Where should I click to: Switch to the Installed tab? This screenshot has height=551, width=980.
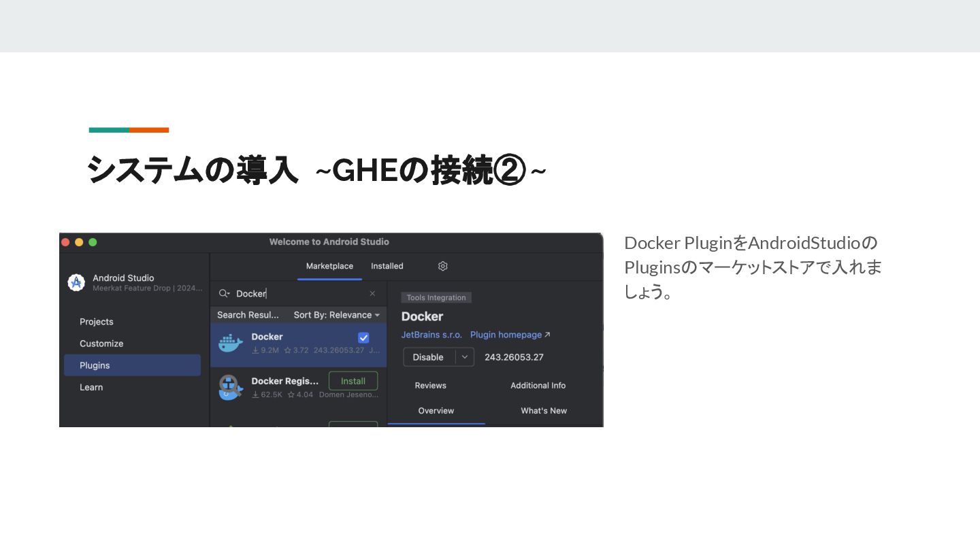click(x=387, y=266)
